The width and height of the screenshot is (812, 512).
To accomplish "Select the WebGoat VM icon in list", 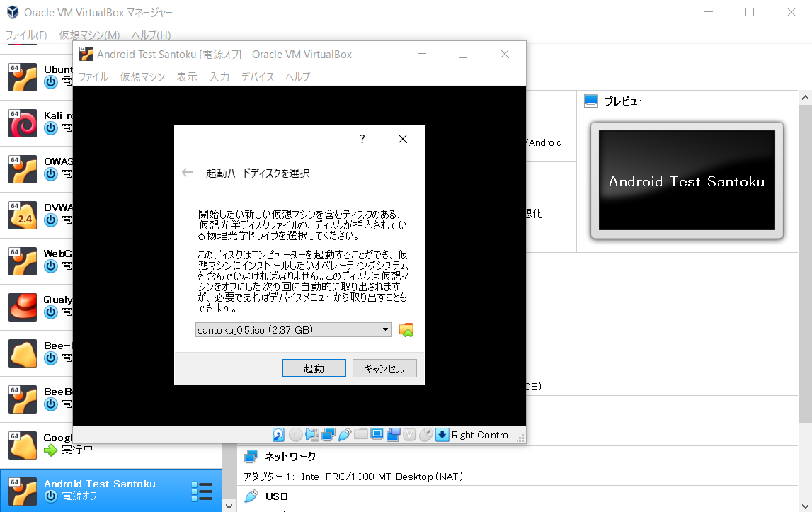I will (23, 261).
